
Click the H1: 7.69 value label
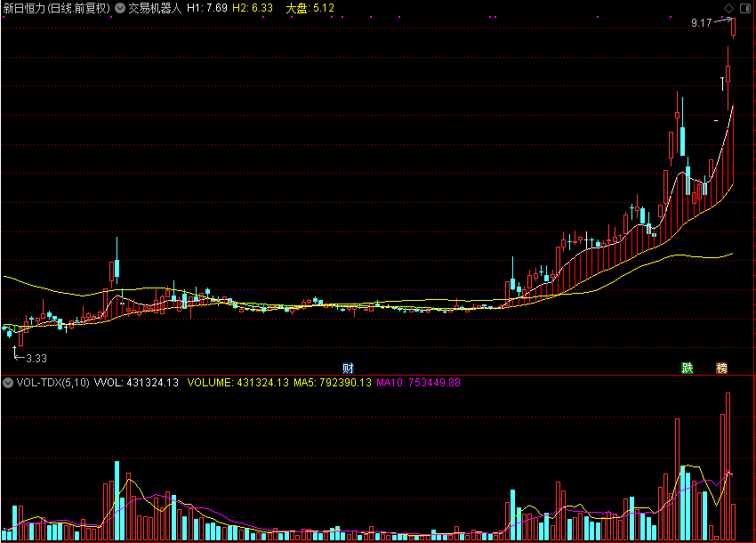tap(207, 8)
